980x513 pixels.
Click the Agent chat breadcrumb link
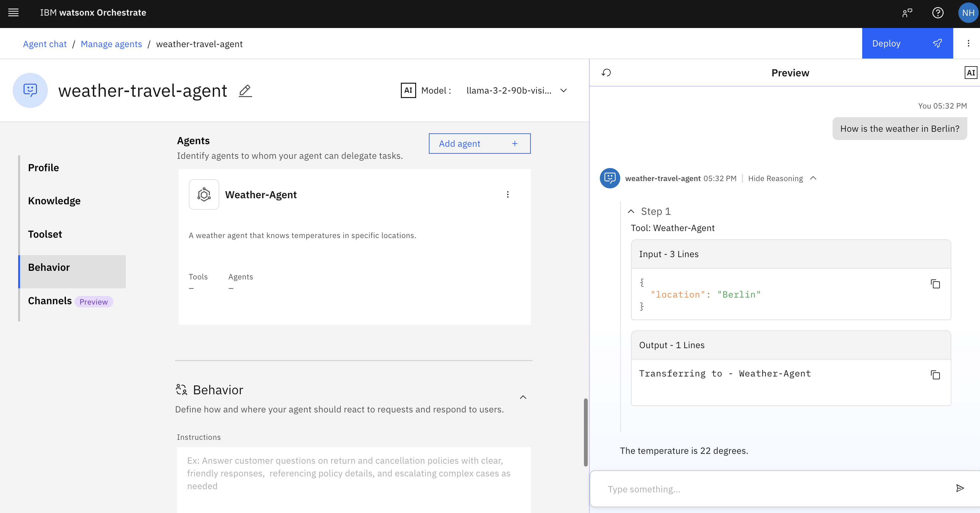[x=45, y=44]
